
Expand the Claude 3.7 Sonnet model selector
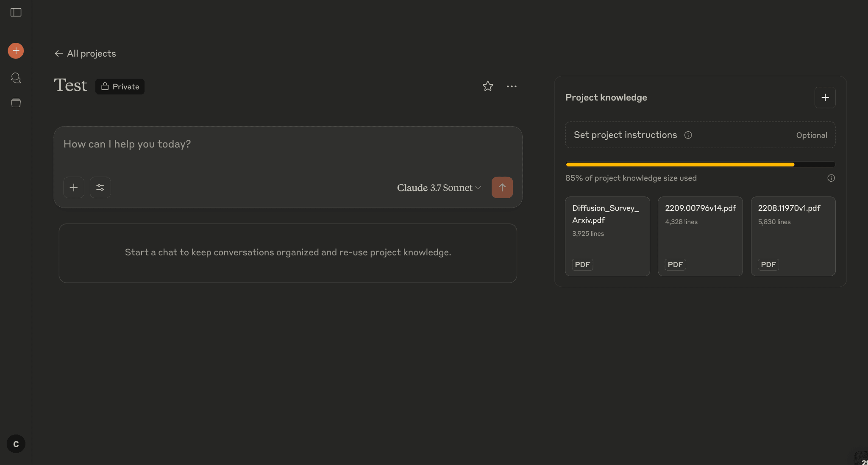tap(439, 188)
